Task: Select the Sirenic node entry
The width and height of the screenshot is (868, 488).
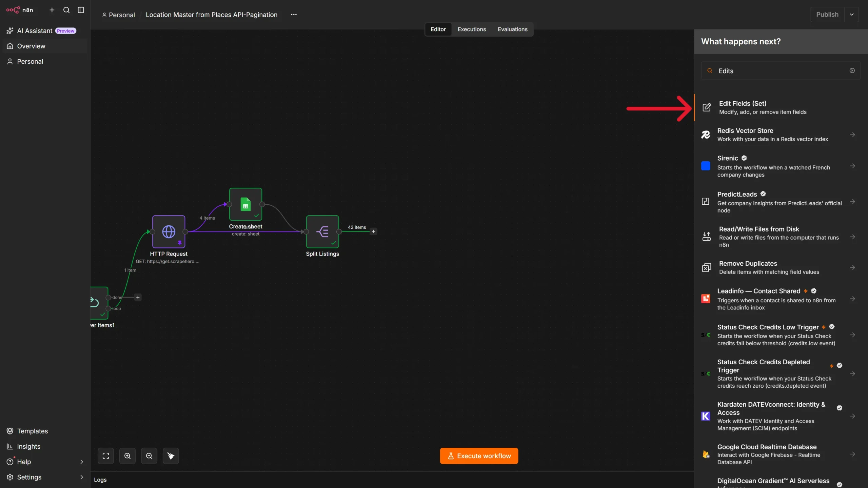Action: pos(781,166)
